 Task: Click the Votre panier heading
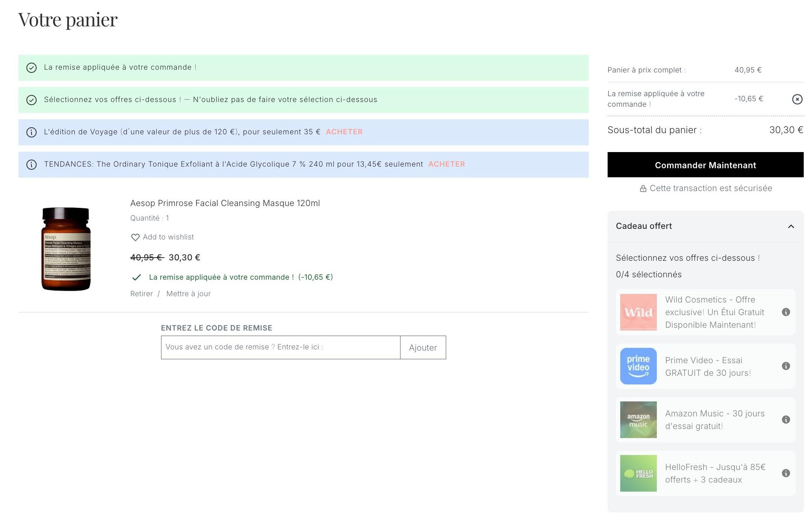click(x=68, y=20)
